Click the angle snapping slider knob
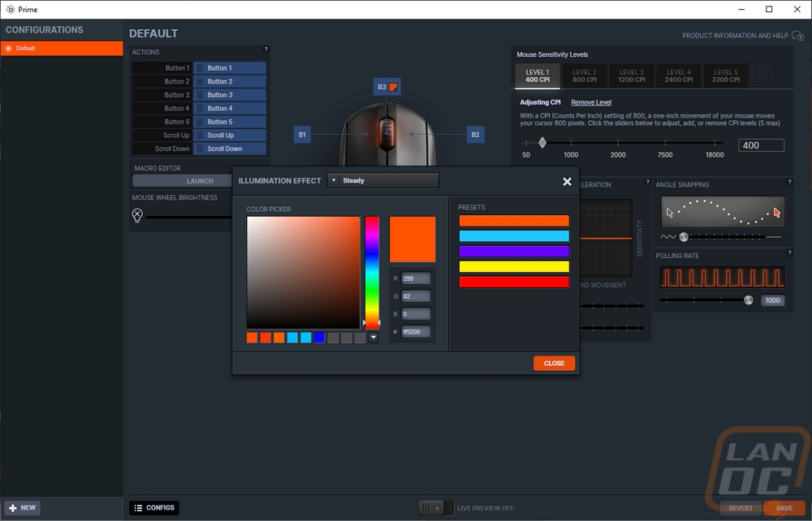The image size is (812, 521). tap(684, 237)
